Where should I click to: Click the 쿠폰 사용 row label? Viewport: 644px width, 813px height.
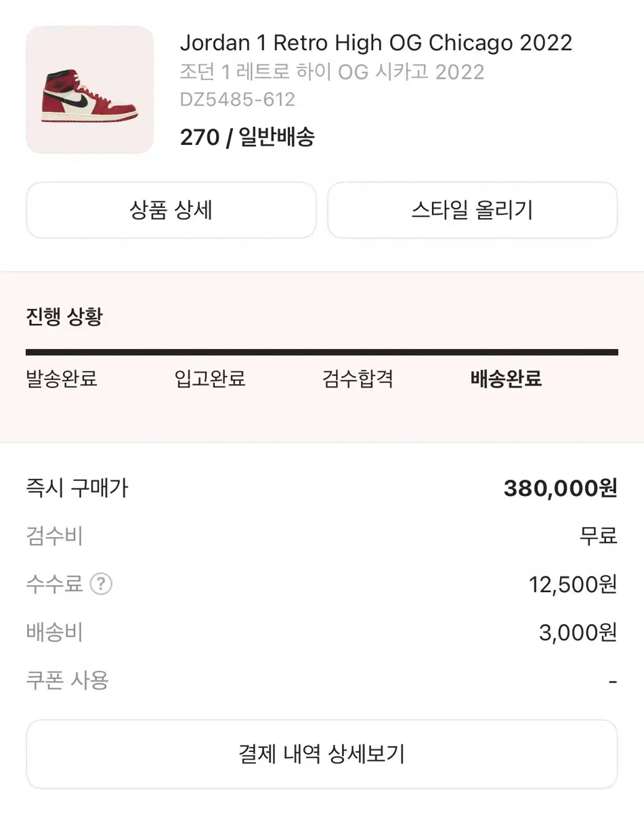tap(67, 680)
